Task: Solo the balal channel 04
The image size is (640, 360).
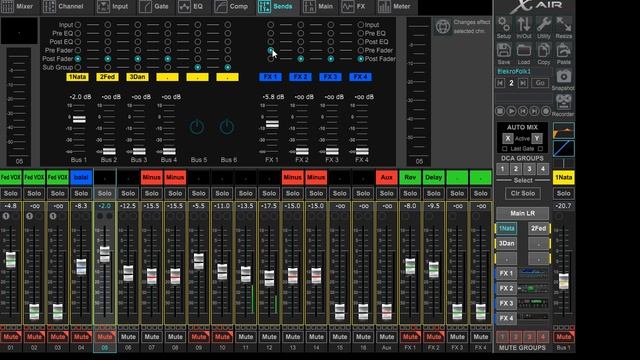Action: tap(81, 193)
